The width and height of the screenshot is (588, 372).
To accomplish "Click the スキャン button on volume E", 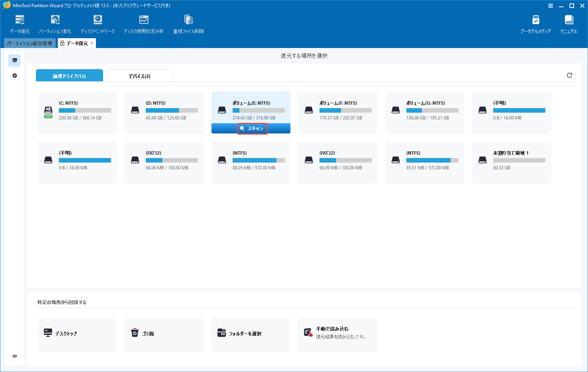I will [x=252, y=129].
